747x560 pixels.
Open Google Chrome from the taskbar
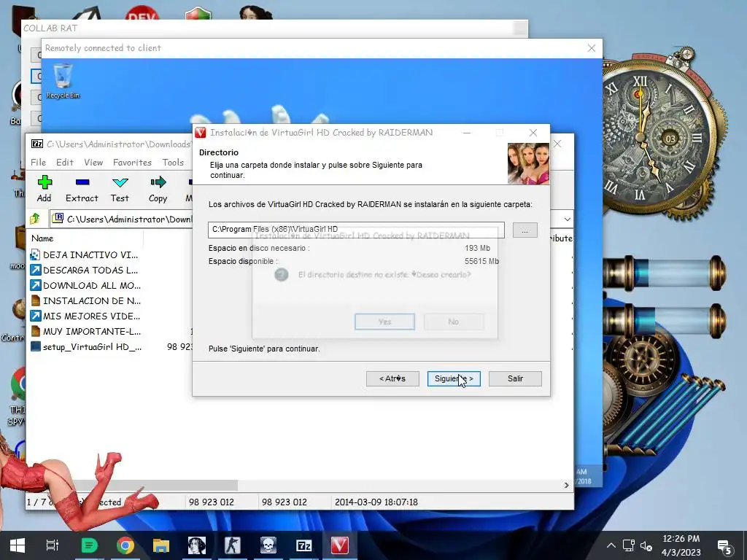[125, 545]
